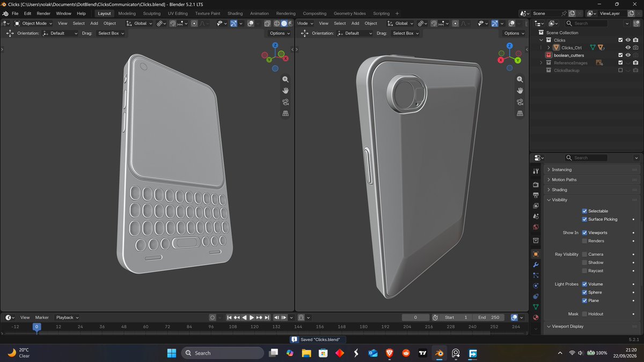Image resolution: width=644 pixels, height=362 pixels.
Task: Click the outliner Search field
Action: tap(587, 24)
